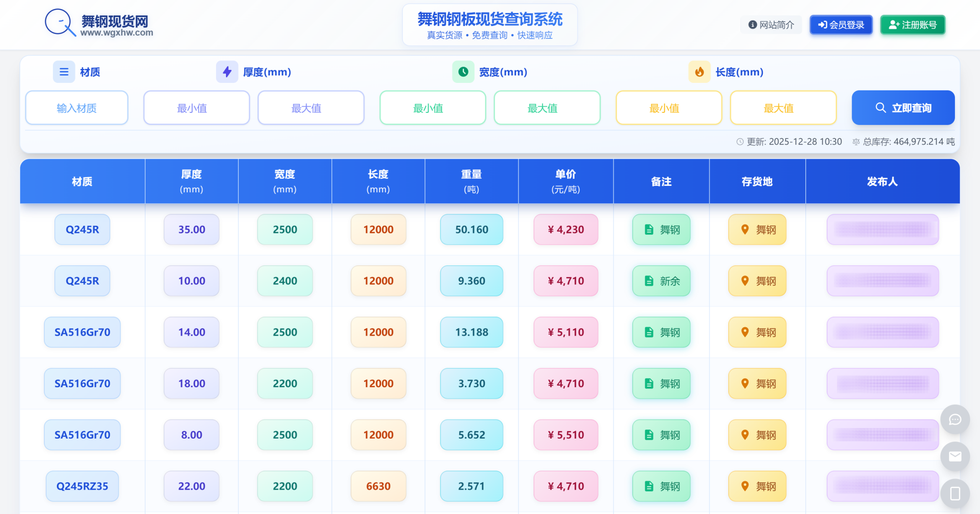Viewport: 980px width, 514px height.
Task: Click the 重量 column header
Action: pos(471,181)
